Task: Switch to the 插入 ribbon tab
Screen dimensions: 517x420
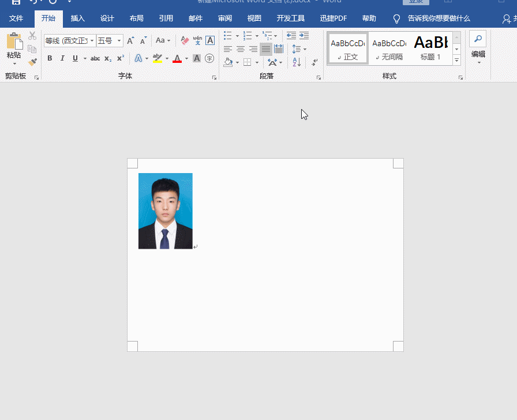Action: pos(77,18)
